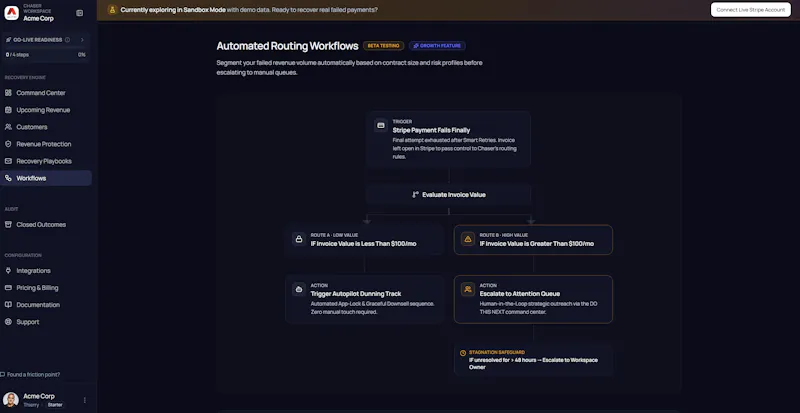Viewport: 800px width, 413px height.
Task: Connect Live Stripe Account
Action: [751, 10]
